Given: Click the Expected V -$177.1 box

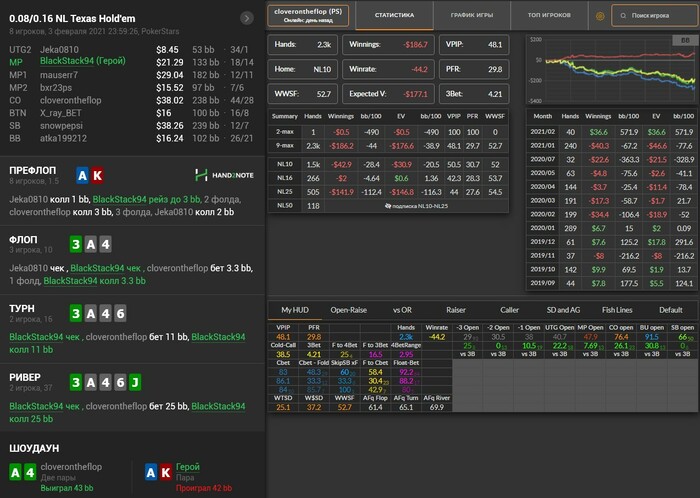Looking at the screenshot, I should point(388,94).
